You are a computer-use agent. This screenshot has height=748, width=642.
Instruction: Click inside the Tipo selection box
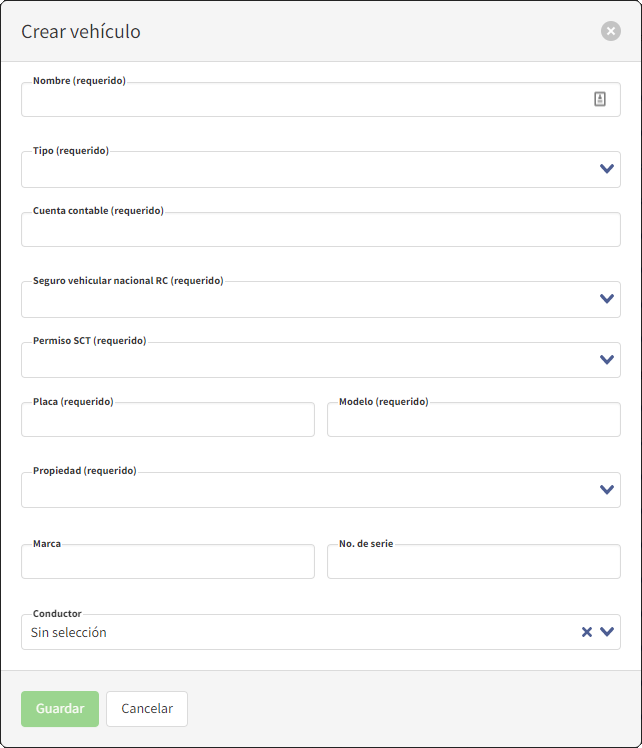(300, 170)
